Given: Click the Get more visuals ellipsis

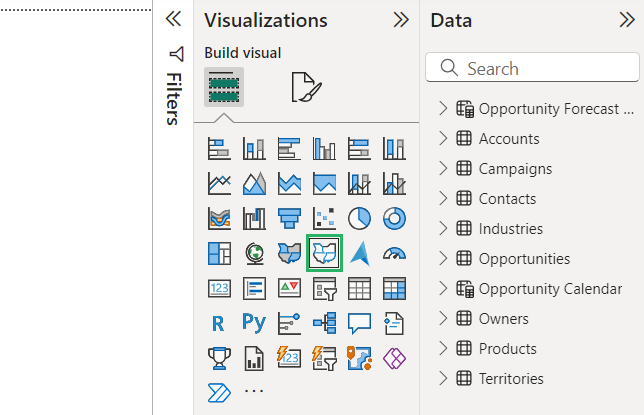Looking at the screenshot, I should (254, 390).
